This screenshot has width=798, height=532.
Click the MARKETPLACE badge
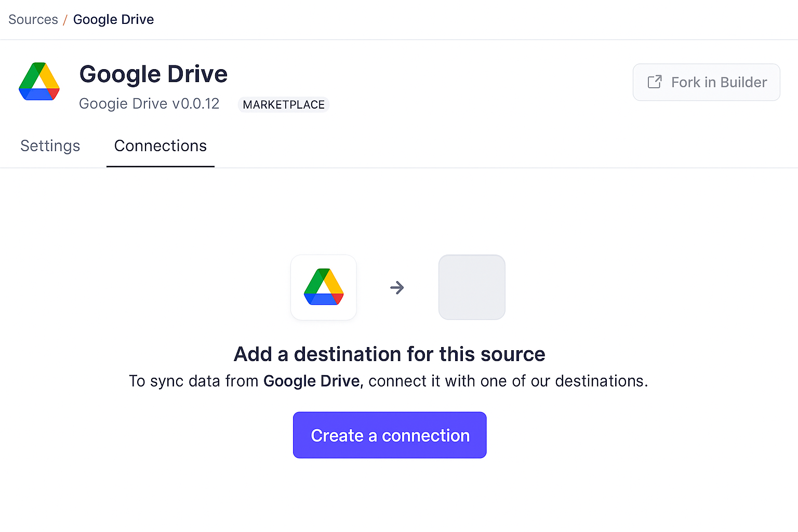click(284, 105)
